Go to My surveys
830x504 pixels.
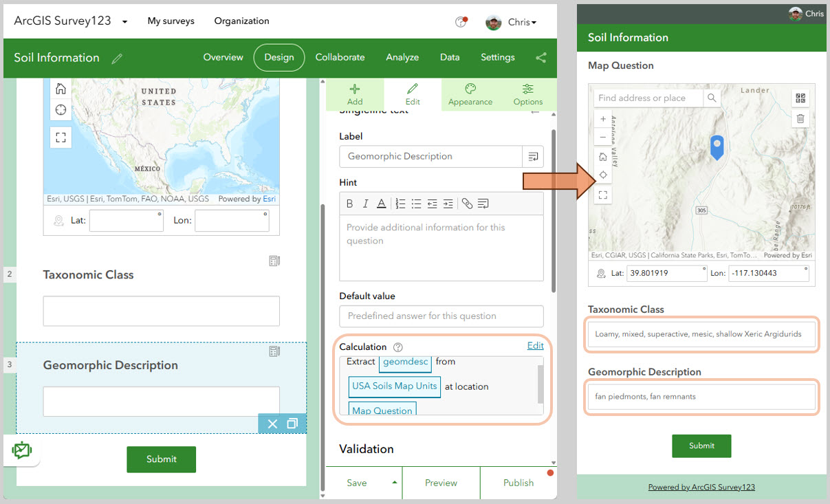171,21
